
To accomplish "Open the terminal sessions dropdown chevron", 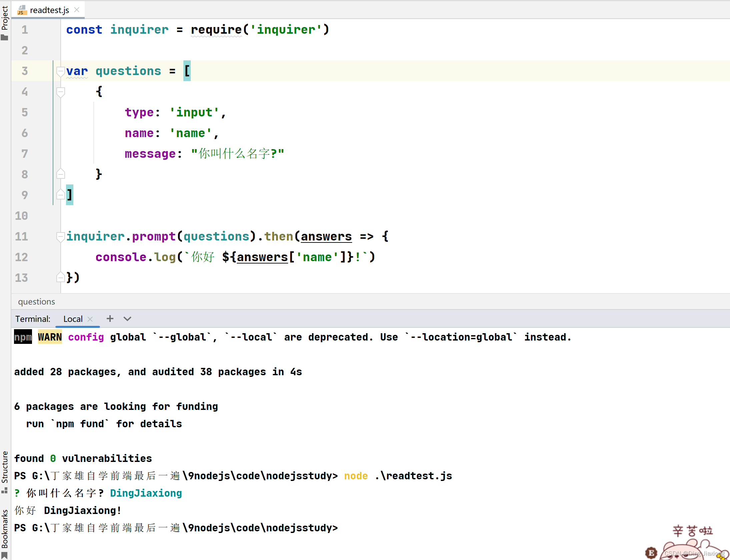I will (x=127, y=319).
